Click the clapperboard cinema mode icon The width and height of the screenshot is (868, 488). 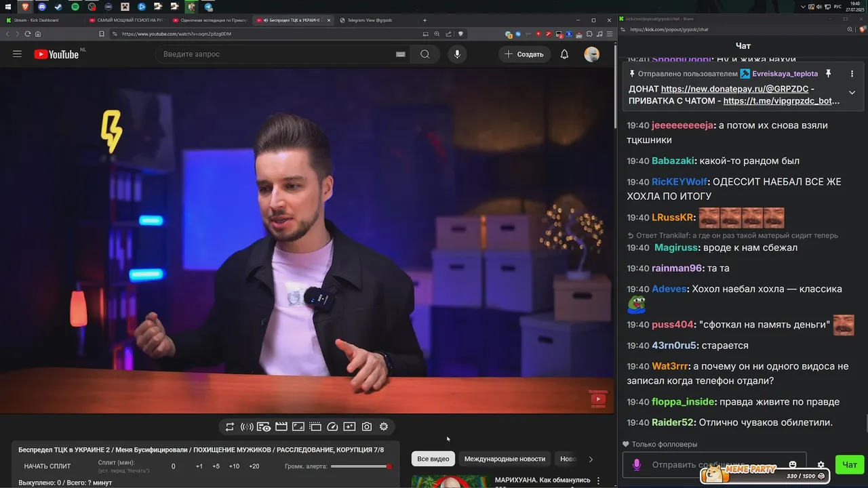click(x=281, y=427)
